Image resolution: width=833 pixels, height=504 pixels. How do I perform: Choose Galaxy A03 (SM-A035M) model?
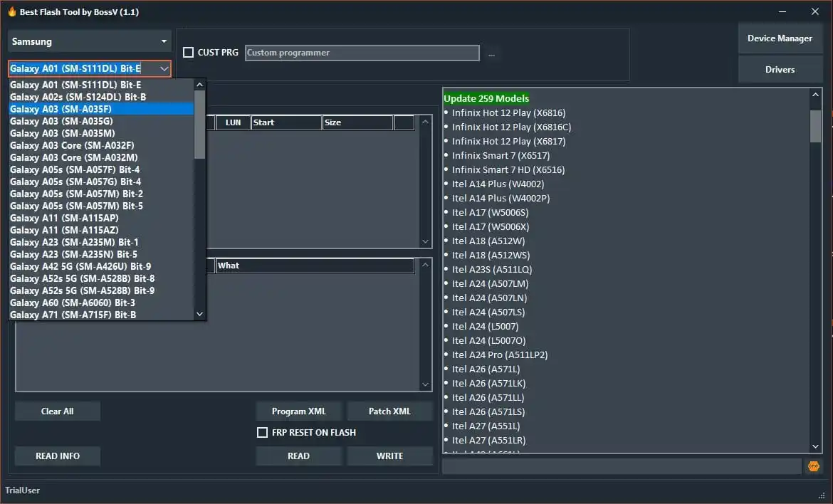(x=101, y=133)
